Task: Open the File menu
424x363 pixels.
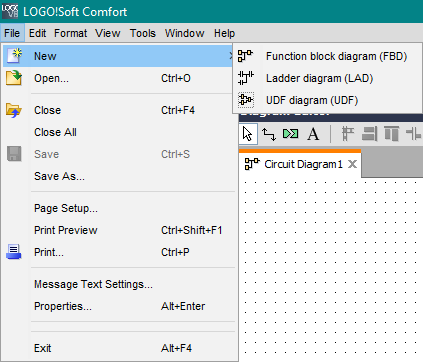Action: 12,33
